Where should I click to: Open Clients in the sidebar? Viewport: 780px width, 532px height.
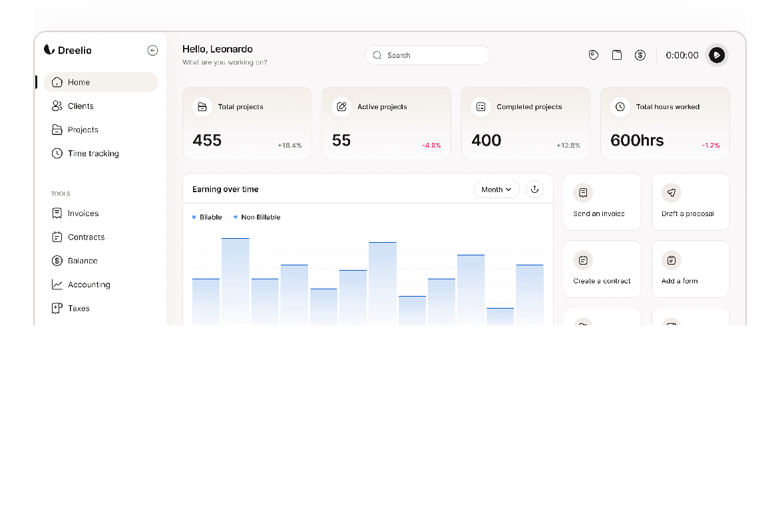tap(100, 106)
